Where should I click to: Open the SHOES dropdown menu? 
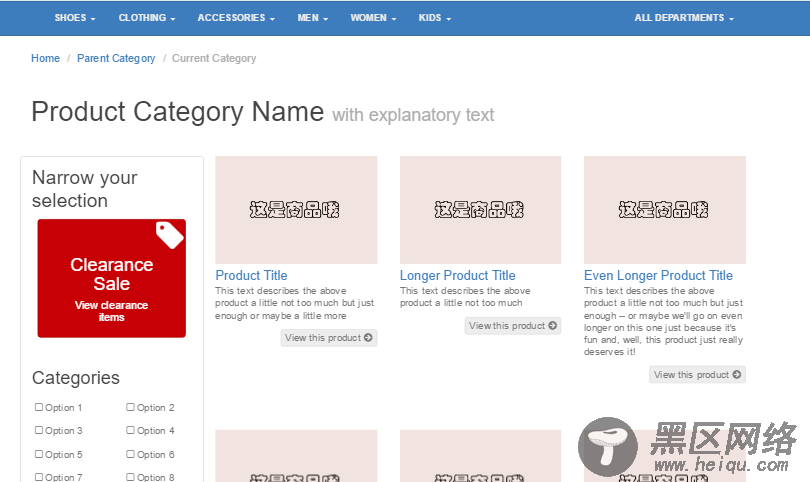[75, 18]
